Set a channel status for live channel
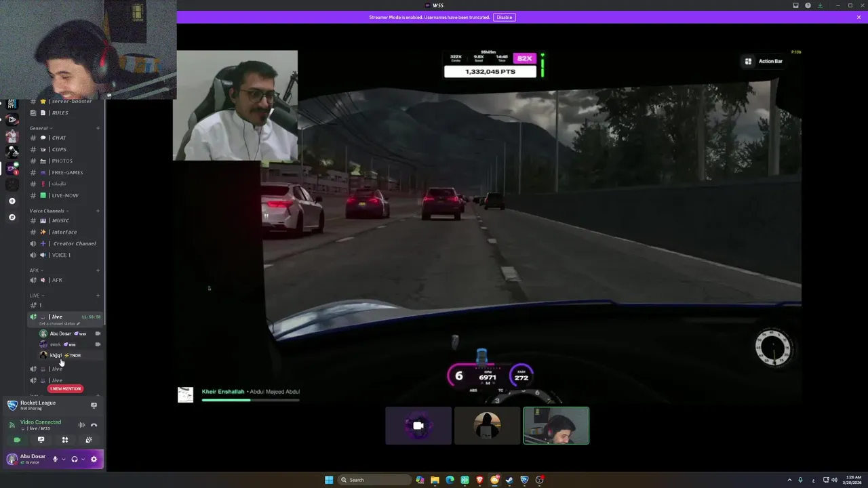The height and width of the screenshot is (488, 868). click(x=59, y=324)
